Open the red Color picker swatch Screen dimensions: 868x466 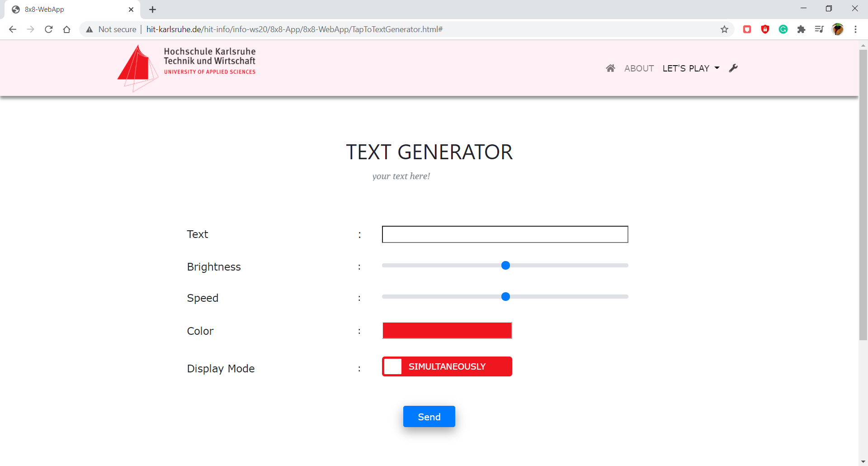pyautogui.click(x=447, y=331)
